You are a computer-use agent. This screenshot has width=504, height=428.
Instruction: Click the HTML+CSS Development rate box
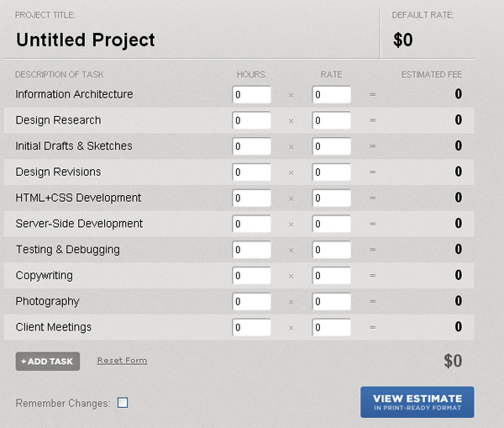pos(331,198)
